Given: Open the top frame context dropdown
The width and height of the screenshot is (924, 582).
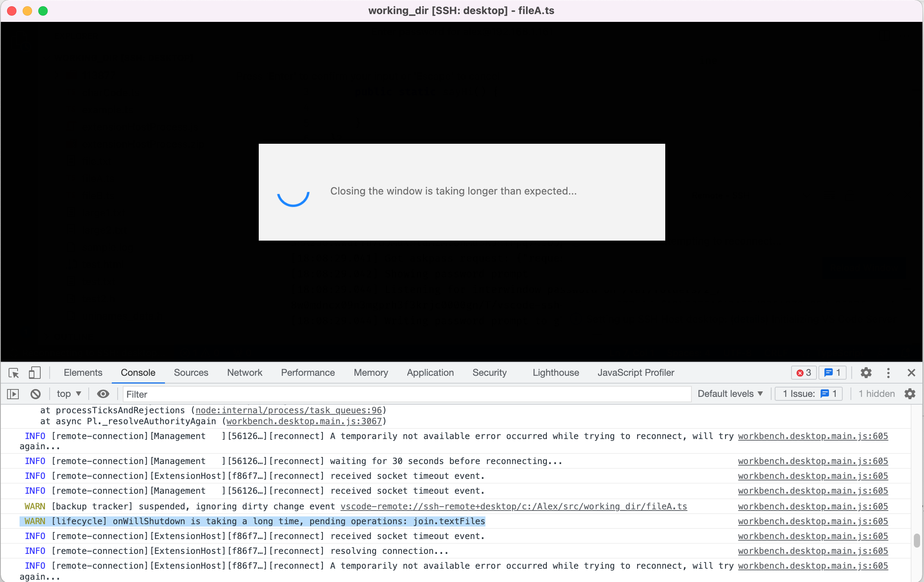Looking at the screenshot, I should pyautogui.click(x=68, y=394).
